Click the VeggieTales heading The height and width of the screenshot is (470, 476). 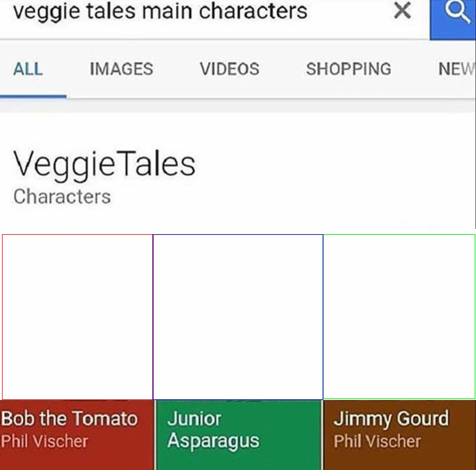[104, 164]
